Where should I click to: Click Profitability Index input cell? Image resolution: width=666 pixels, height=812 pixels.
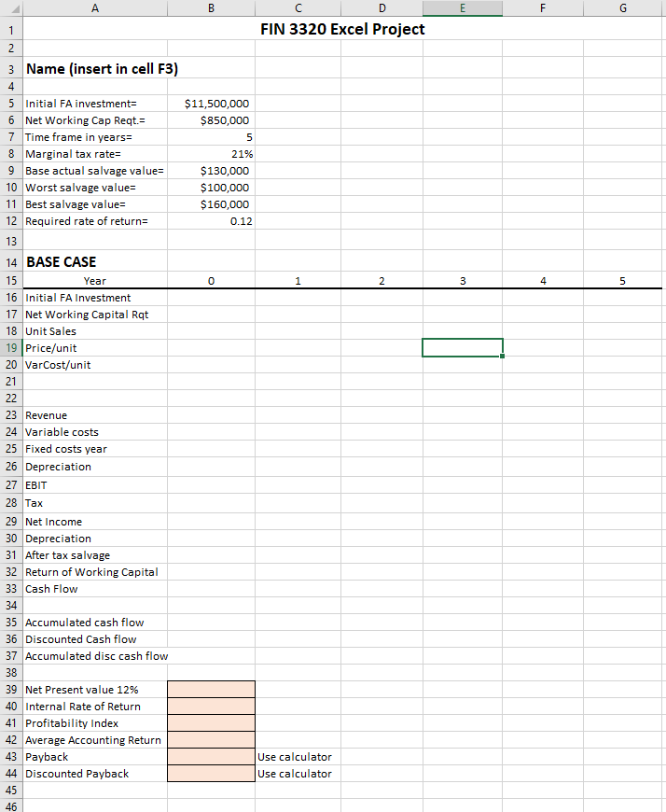(211, 723)
